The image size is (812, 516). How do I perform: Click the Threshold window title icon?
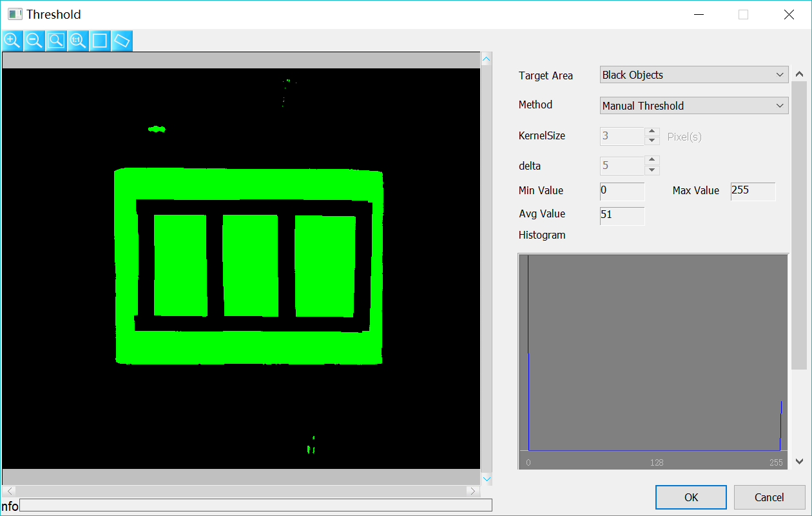tap(15, 14)
